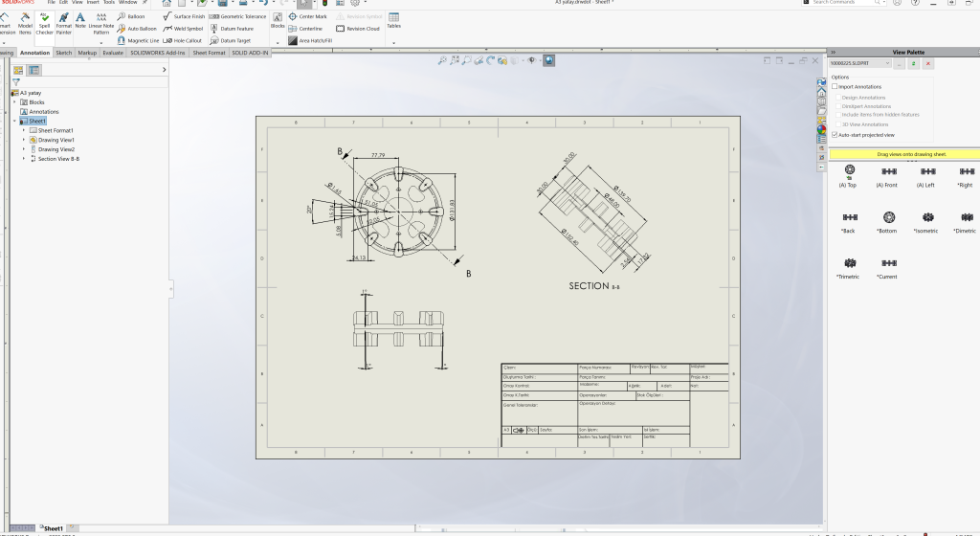Open the Sheet Format tab
The image size is (980, 536).
(209, 53)
